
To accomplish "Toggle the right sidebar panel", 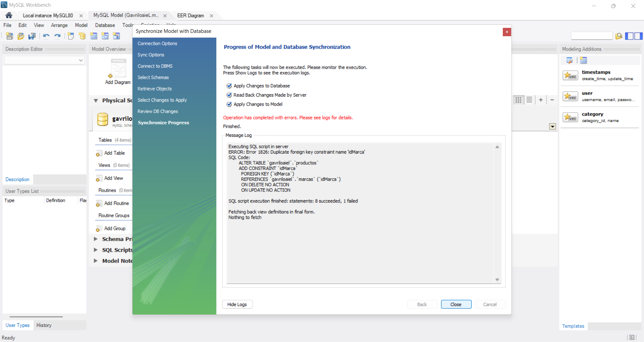I will [x=638, y=36].
